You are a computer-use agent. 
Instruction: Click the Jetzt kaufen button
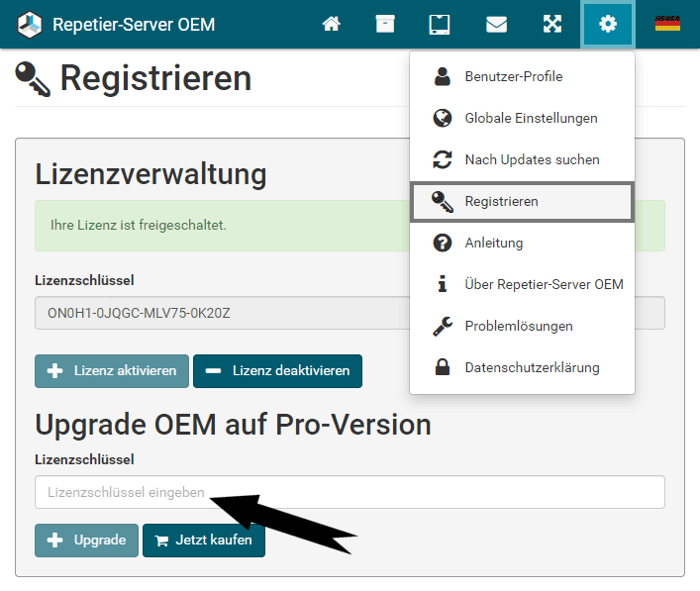click(204, 541)
